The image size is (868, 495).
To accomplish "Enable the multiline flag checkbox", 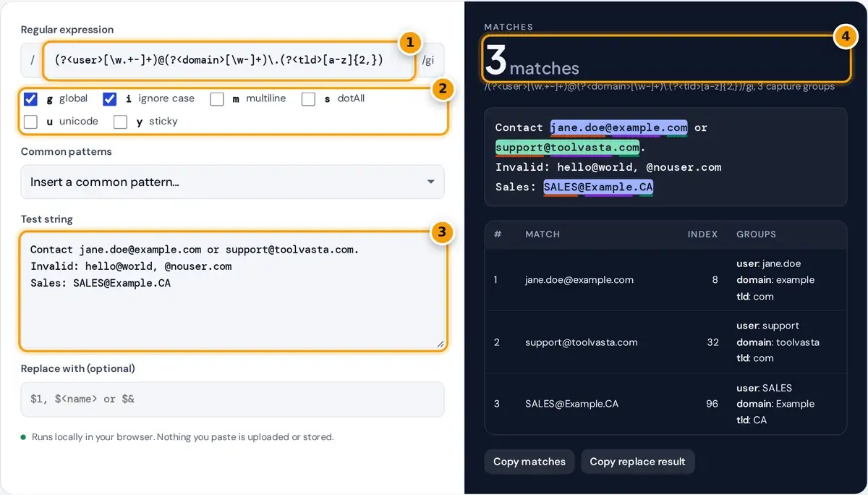I will coord(217,99).
